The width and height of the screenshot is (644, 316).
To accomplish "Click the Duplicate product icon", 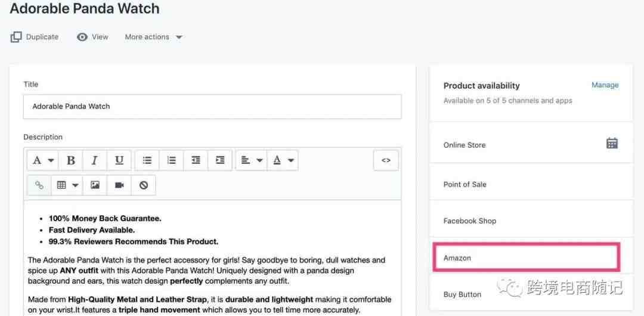I will point(16,37).
